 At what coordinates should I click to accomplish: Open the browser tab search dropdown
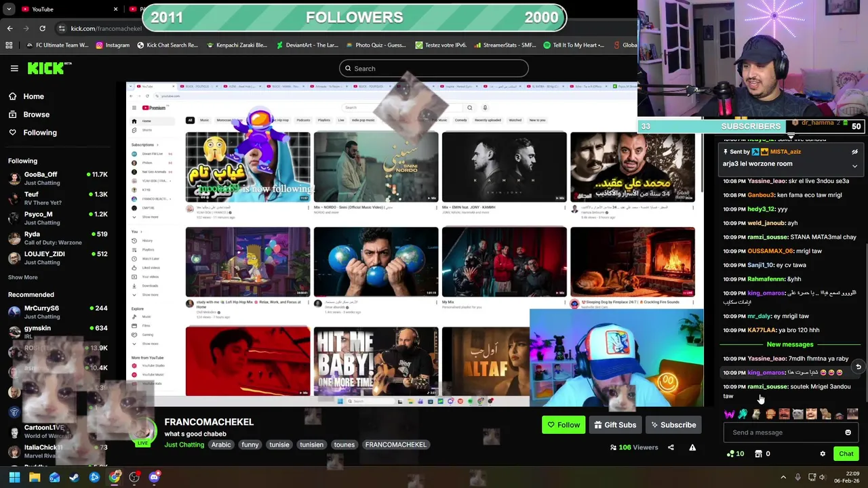9,9
